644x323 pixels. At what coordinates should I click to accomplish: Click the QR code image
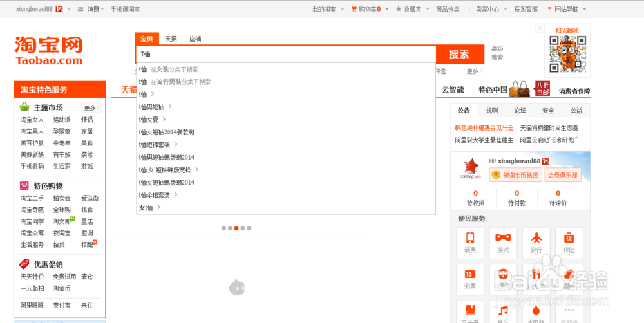coord(567,54)
